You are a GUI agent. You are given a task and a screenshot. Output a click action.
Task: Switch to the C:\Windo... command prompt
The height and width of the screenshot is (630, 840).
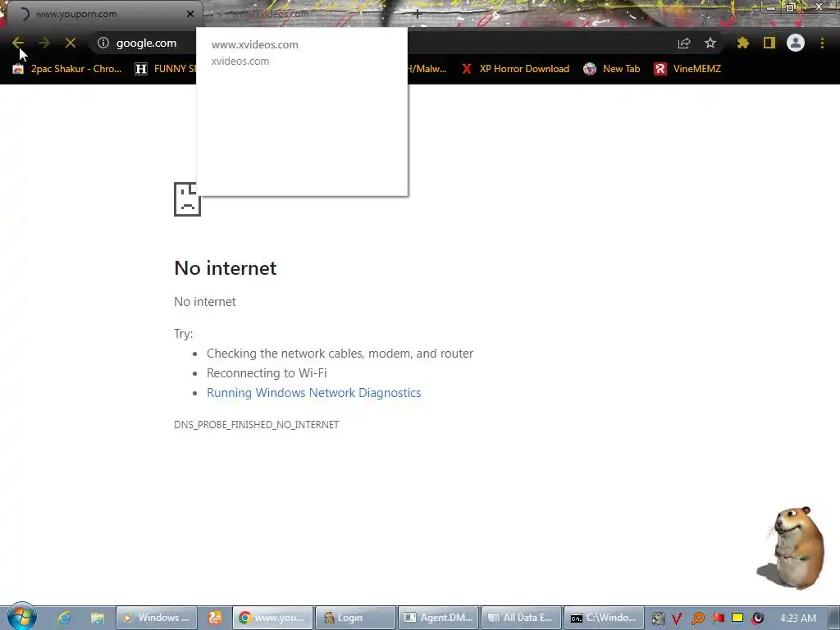pos(604,618)
